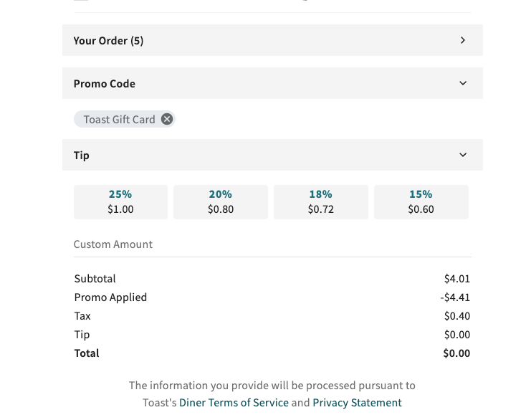Screen dimensions: 526x420
Task: Choose the 20% tip of $0.80
Action: coord(221,201)
